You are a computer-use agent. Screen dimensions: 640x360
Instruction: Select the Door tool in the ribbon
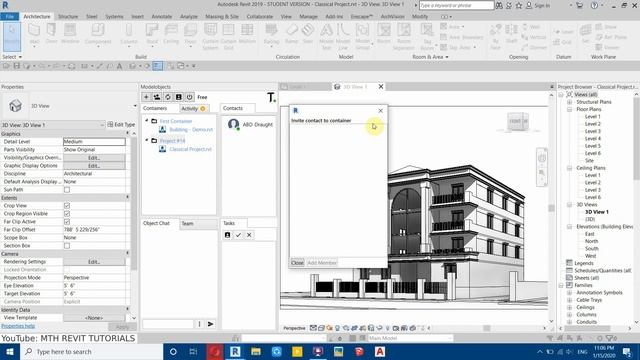(51, 33)
